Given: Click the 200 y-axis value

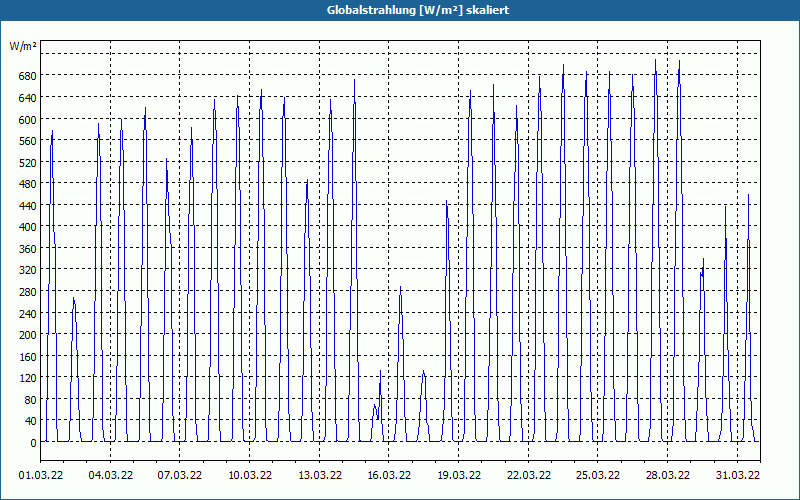Looking at the screenshot, I should coord(27,335).
